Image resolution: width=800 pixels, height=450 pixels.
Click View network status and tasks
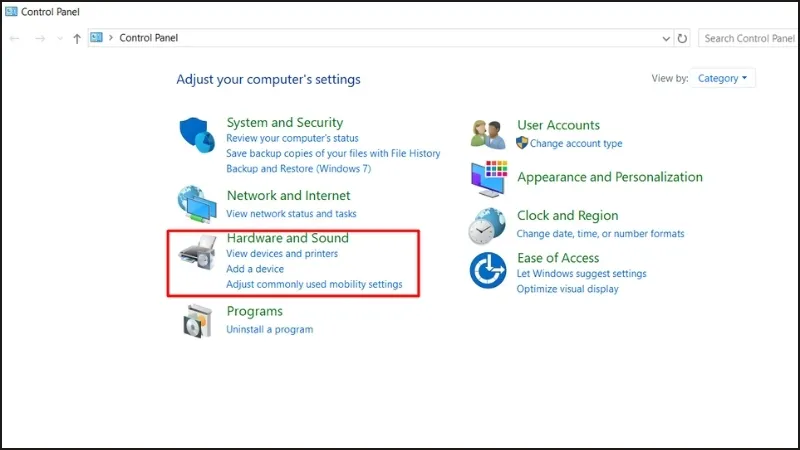point(291,213)
